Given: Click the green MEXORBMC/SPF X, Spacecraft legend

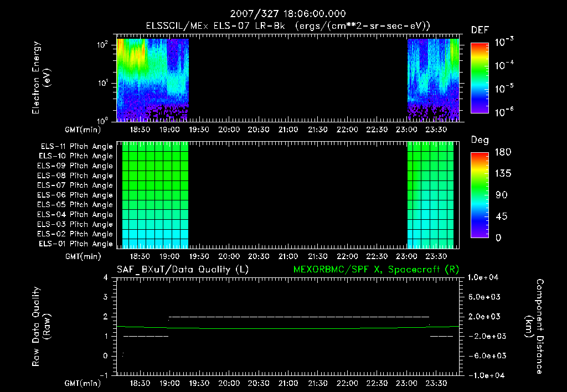Looking at the screenshot, I should tap(376, 270).
